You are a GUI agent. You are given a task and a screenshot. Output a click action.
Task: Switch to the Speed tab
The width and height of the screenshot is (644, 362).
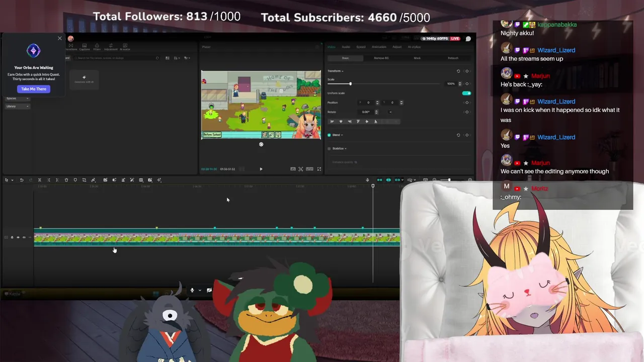[361, 47]
